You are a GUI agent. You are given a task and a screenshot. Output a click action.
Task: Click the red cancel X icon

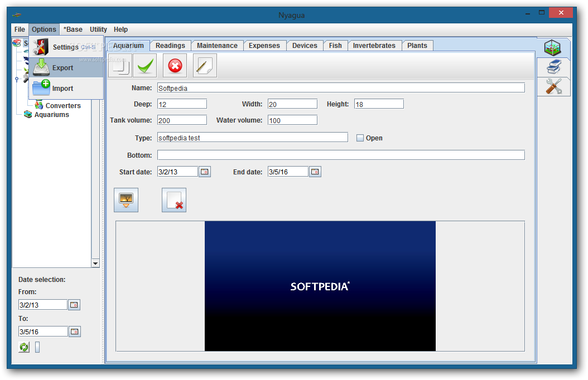coord(175,66)
